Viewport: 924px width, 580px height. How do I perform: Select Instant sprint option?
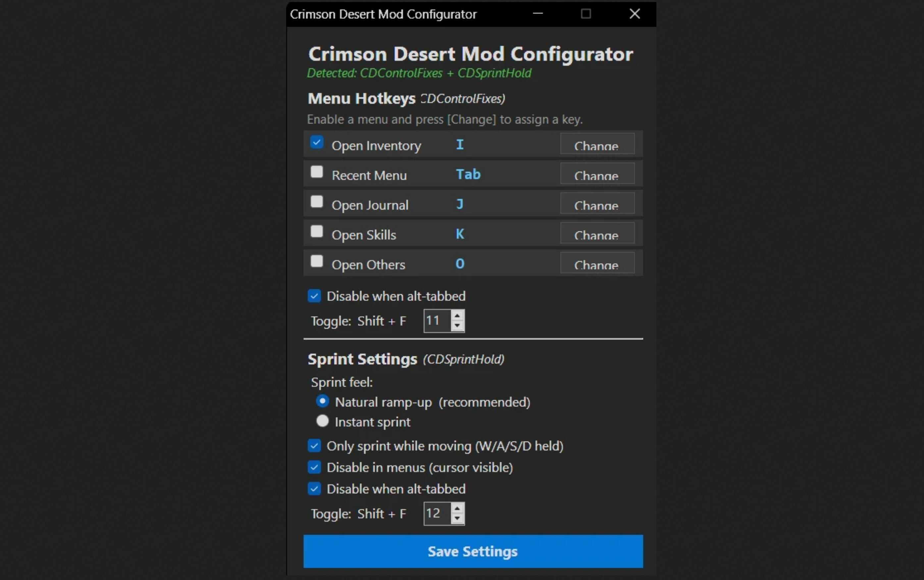tap(322, 420)
